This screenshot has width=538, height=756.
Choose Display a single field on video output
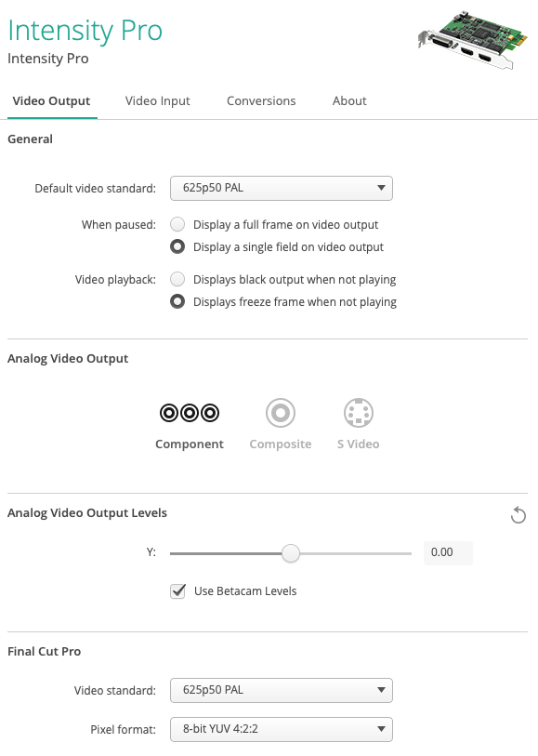coord(177,246)
